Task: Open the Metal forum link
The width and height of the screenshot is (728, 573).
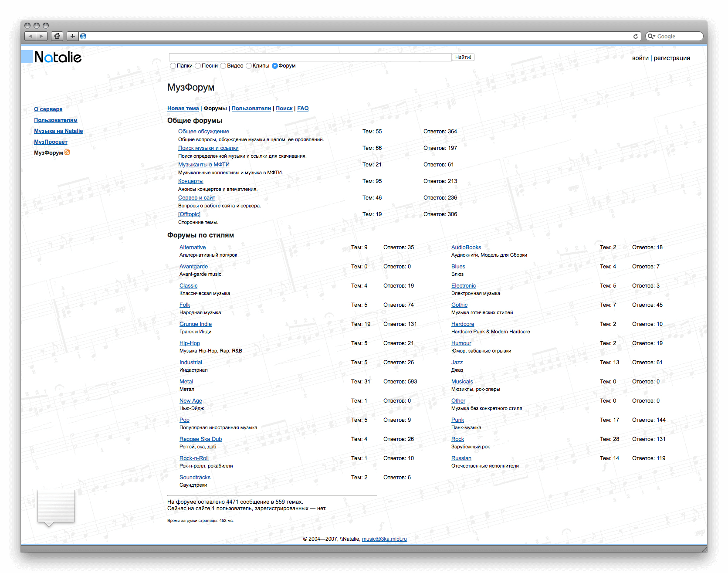Action: tap(186, 382)
